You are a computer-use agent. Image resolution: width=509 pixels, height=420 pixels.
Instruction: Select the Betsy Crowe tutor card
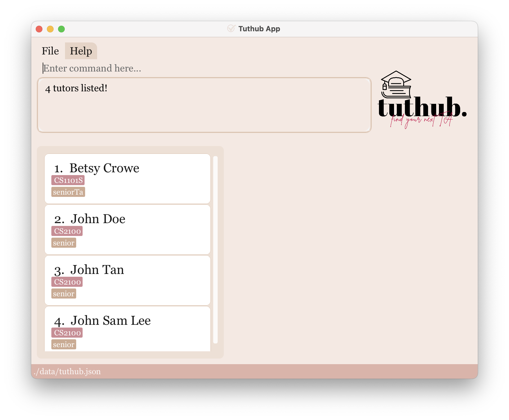pyautogui.click(x=128, y=179)
